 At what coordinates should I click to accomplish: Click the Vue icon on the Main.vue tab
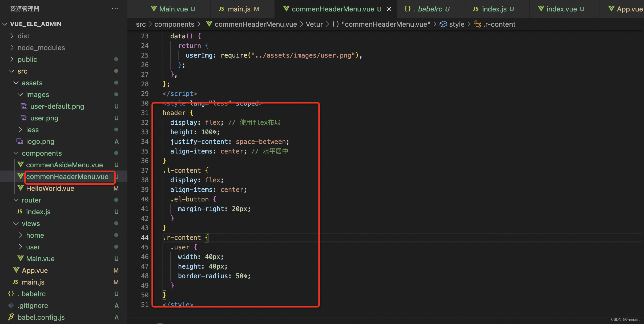coord(154,9)
